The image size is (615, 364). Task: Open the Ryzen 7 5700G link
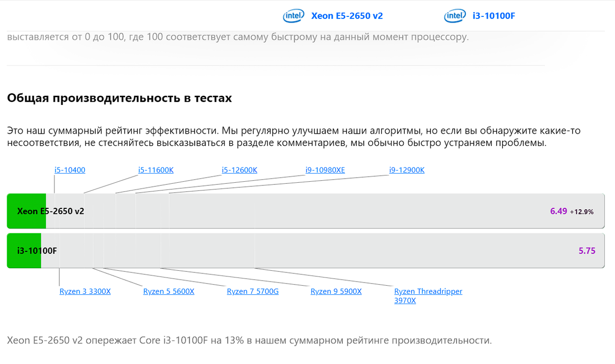coord(253,291)
